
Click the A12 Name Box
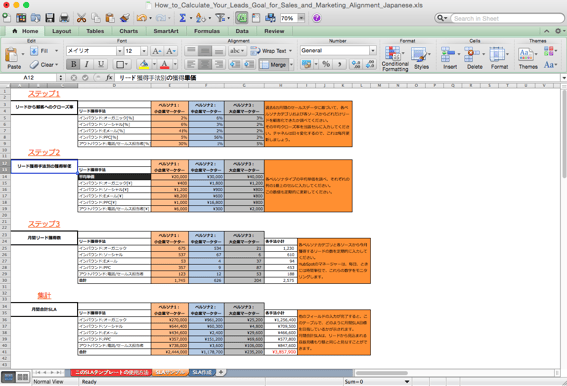[29, 78]
